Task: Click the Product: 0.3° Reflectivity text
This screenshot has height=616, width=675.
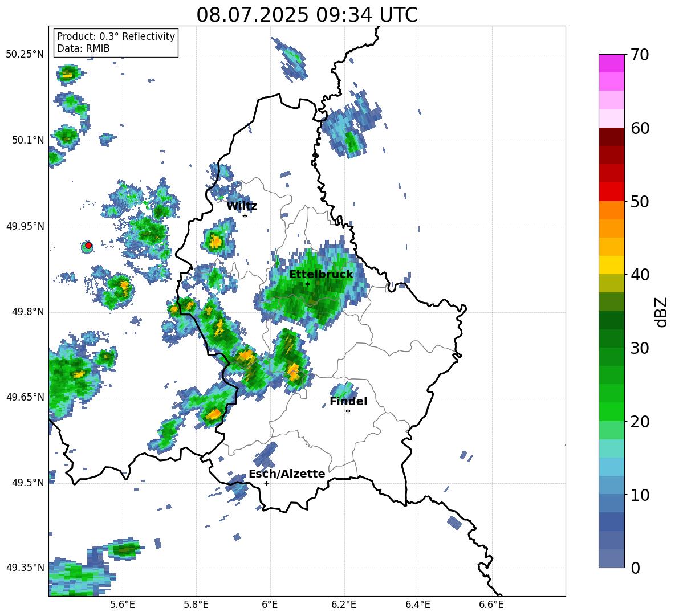Action: click(116, 36)
